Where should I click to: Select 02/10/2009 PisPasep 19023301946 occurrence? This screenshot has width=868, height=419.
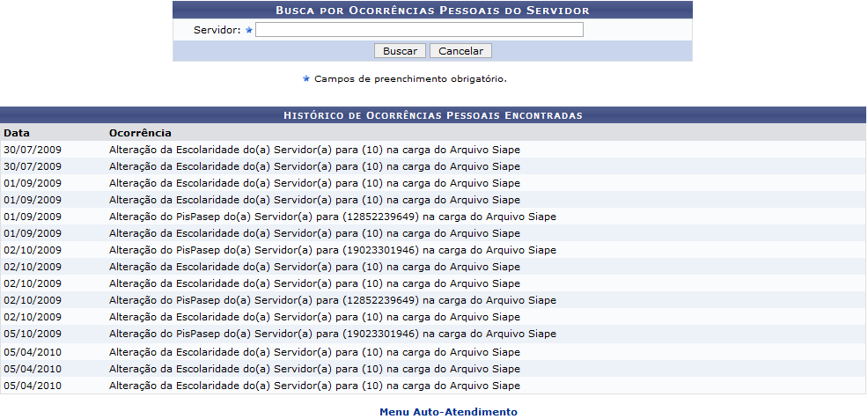[332, 250]
